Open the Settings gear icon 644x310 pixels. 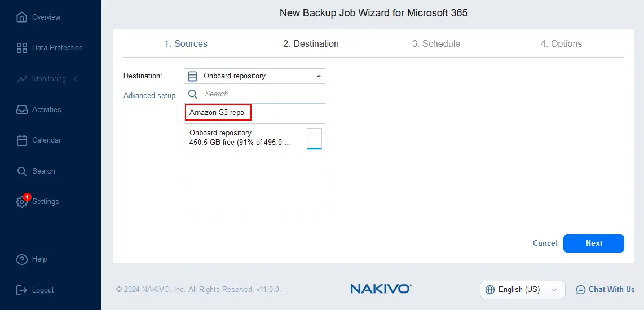pos(21,202)
